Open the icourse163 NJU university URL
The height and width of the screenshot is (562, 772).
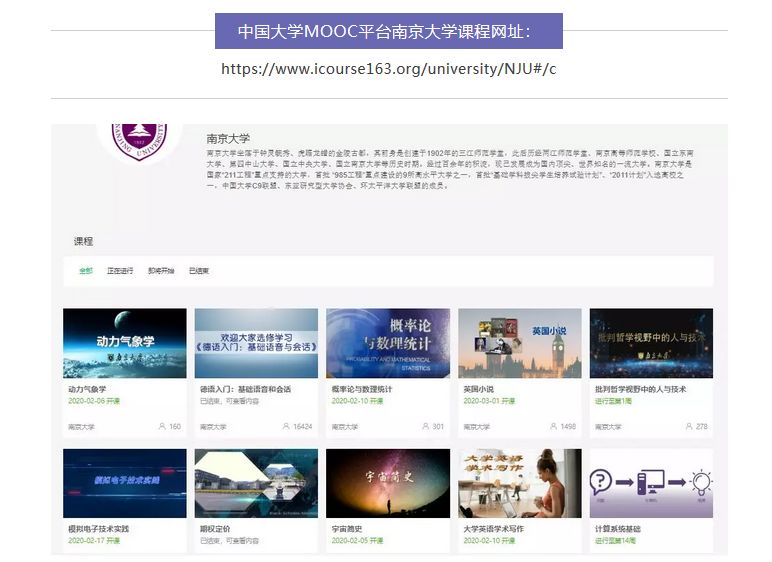pos(388,68)
